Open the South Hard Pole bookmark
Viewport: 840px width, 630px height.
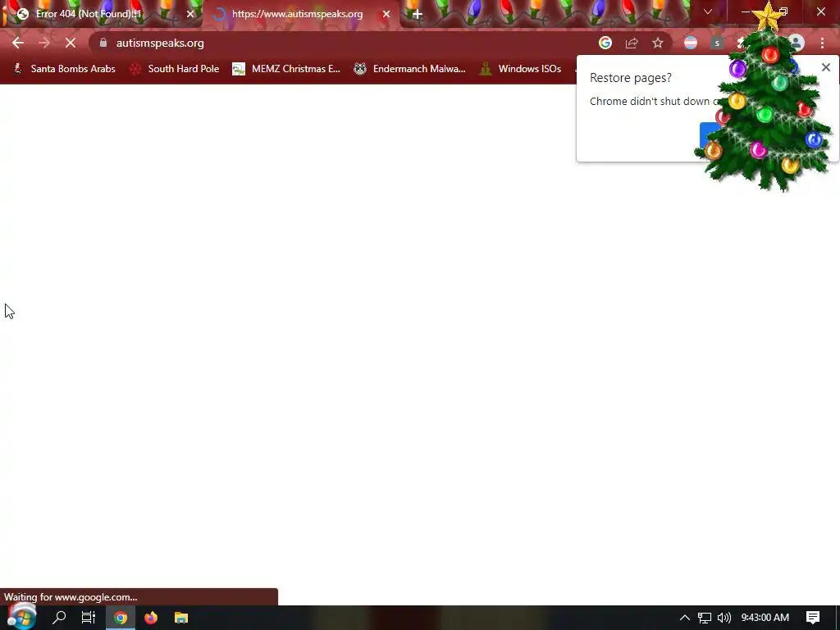pos(175,69)
